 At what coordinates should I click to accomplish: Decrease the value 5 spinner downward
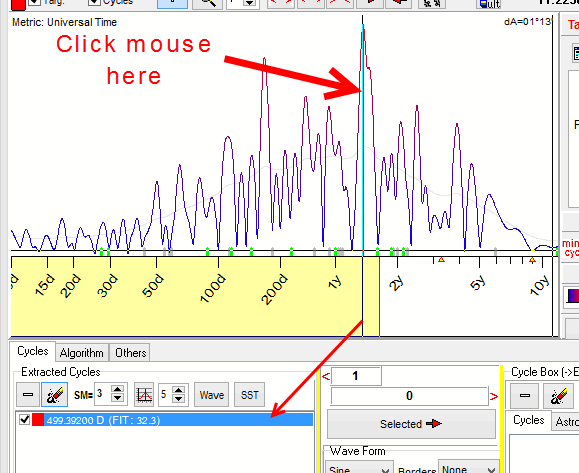pos(178,399)
